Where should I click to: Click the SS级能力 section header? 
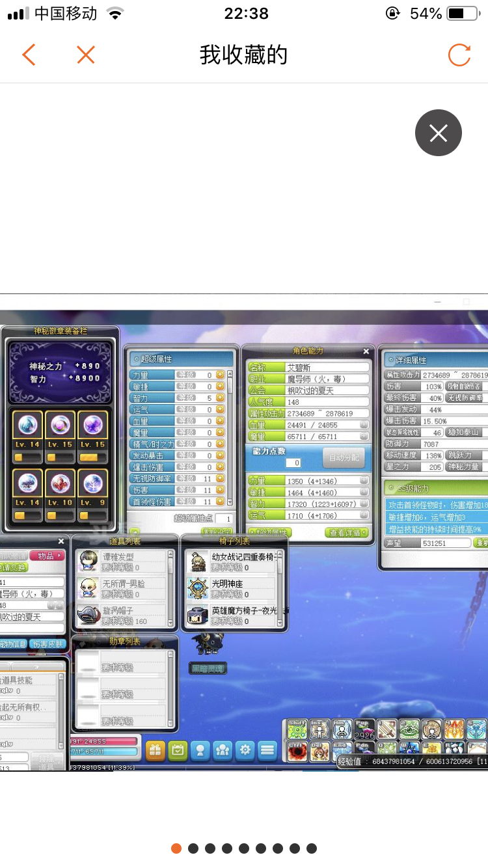point(435,487)
